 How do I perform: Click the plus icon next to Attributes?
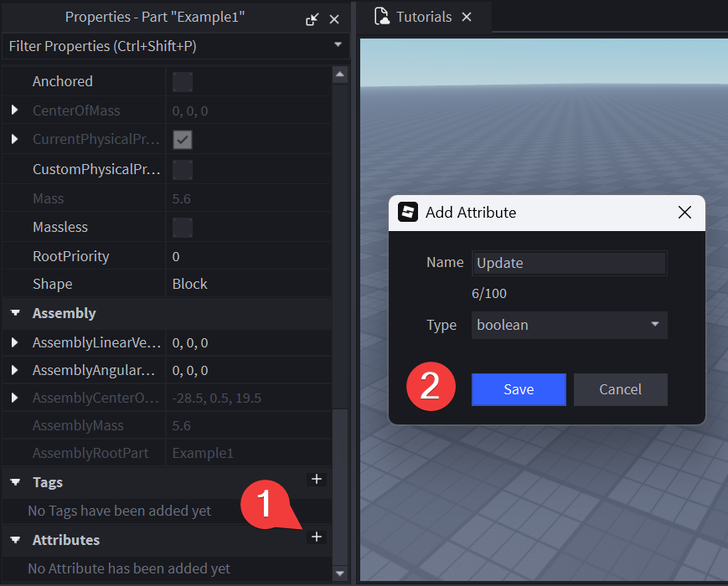(317, 537)
